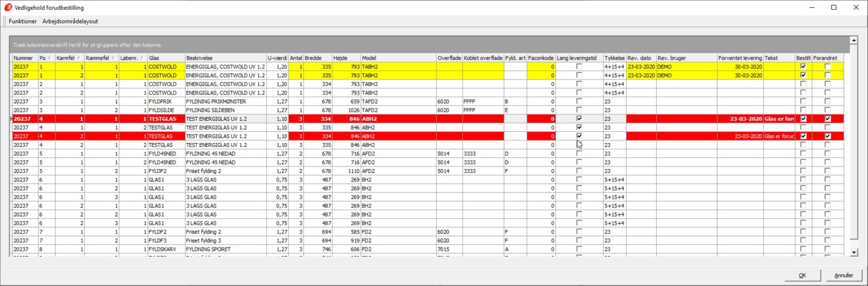Click the current-row indicator arrow at left edge
This screenshot has height=286, width=868.
[x=10, y=119]
